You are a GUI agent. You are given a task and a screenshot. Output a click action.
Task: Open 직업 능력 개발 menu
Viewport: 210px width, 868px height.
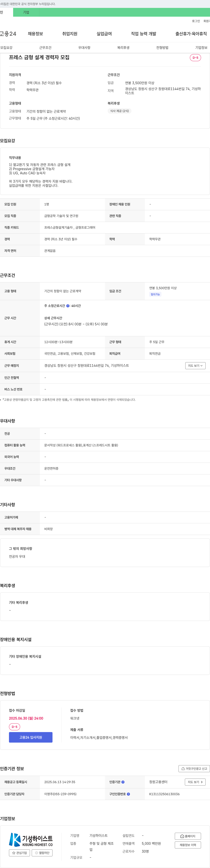143,34
